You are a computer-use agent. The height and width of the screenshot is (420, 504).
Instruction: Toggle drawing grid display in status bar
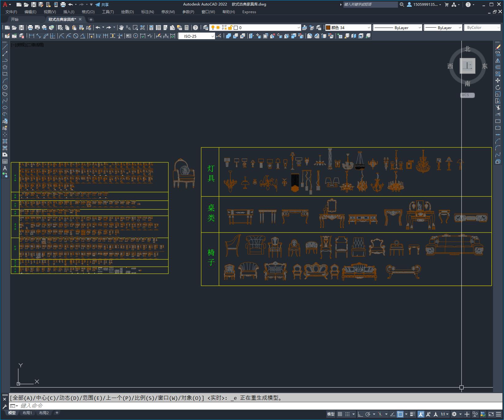point(340,414)
